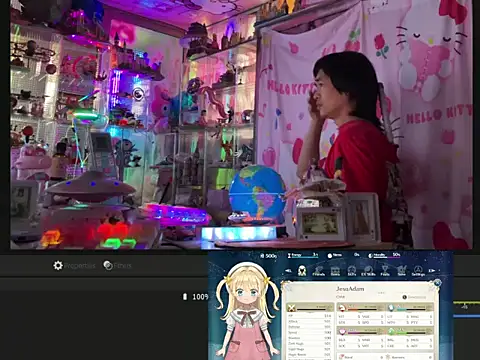480x360 pixels.
Task: Open the Items tab in game menu
Action: [x=335, y=271]
